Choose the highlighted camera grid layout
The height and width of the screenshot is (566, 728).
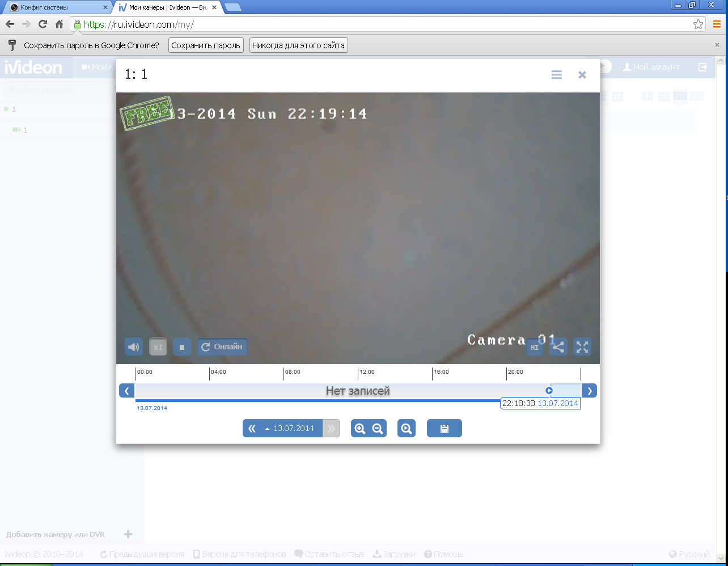(x=680, y=96)
